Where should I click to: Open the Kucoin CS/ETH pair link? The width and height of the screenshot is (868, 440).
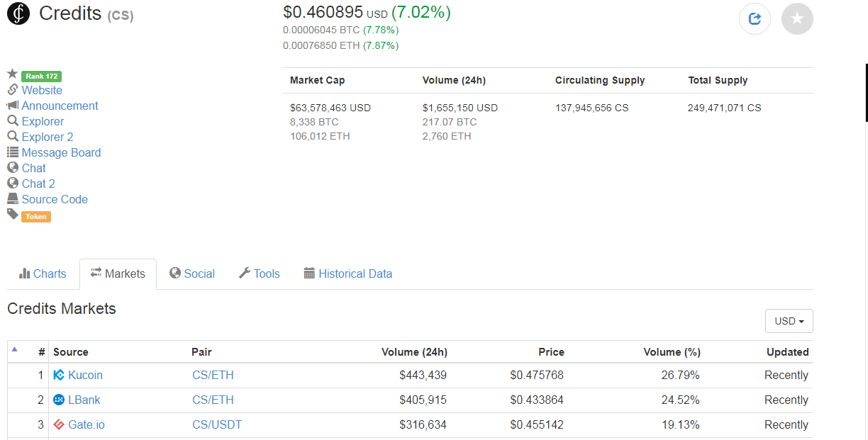point(213,375)
